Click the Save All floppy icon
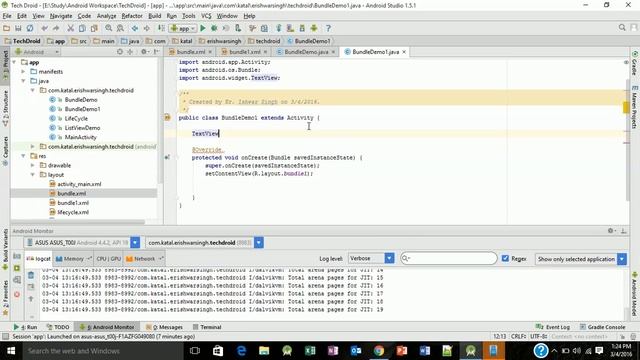Screen dimensions: 640x360 pos(18,28)
